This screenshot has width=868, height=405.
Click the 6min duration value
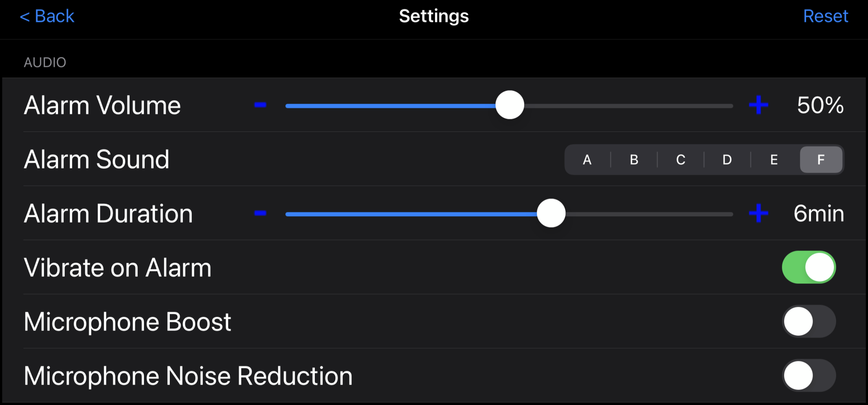click(819, 213)
